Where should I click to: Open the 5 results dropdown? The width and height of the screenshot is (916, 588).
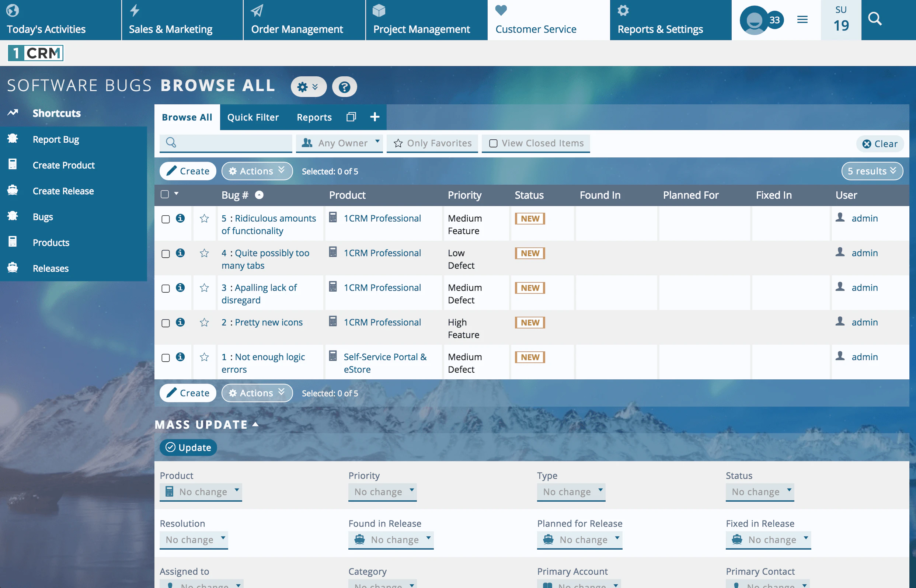pos(872,171)
